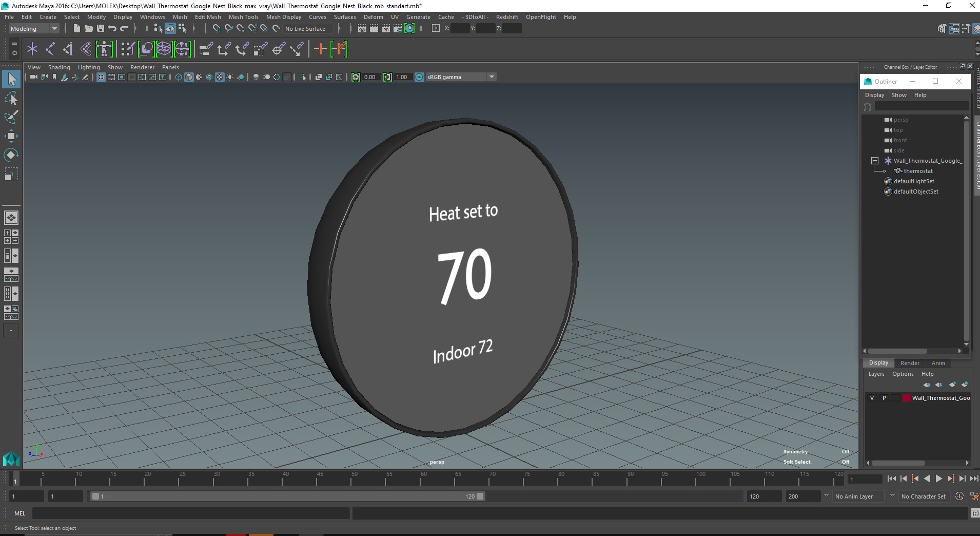Choose the Paint selection tool
The width and height of the screenshot is (980, 536).
[11, 117]
